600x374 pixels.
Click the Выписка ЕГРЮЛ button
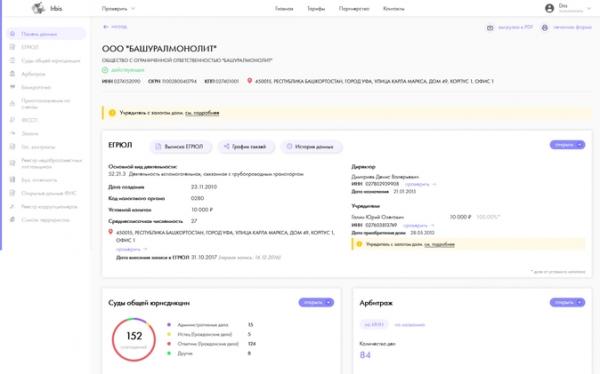click(x=180, y=147)
